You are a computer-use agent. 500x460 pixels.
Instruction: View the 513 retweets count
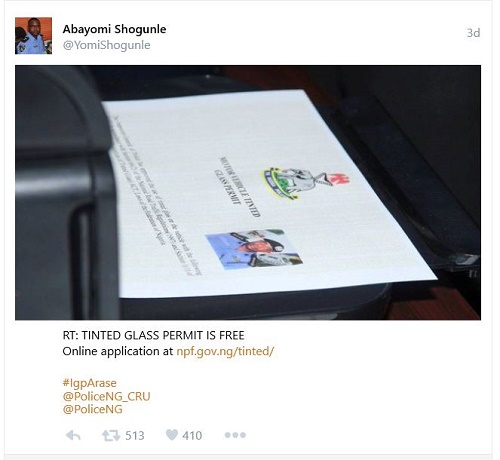click(x=135, y=436)
